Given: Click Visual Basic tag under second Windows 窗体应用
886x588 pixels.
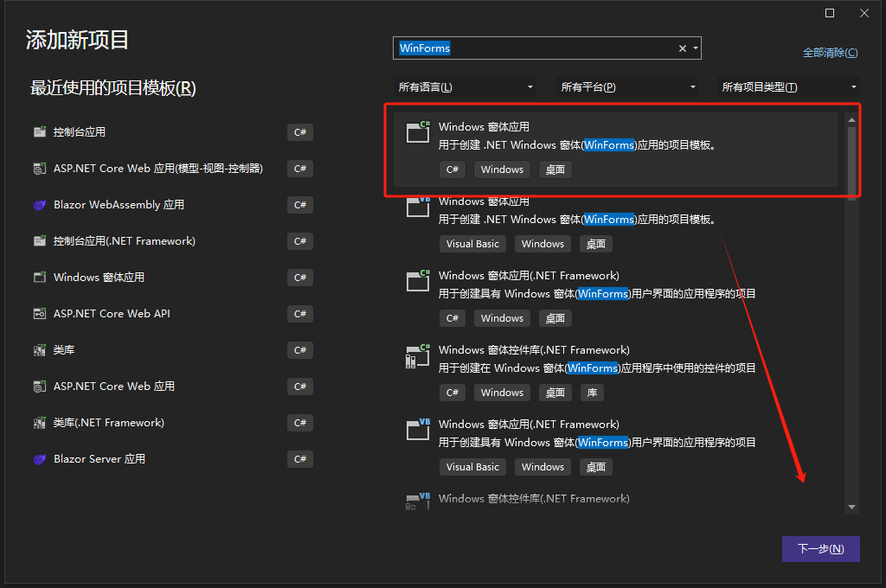Looking at the screenshot, I should tap(472, 244).
